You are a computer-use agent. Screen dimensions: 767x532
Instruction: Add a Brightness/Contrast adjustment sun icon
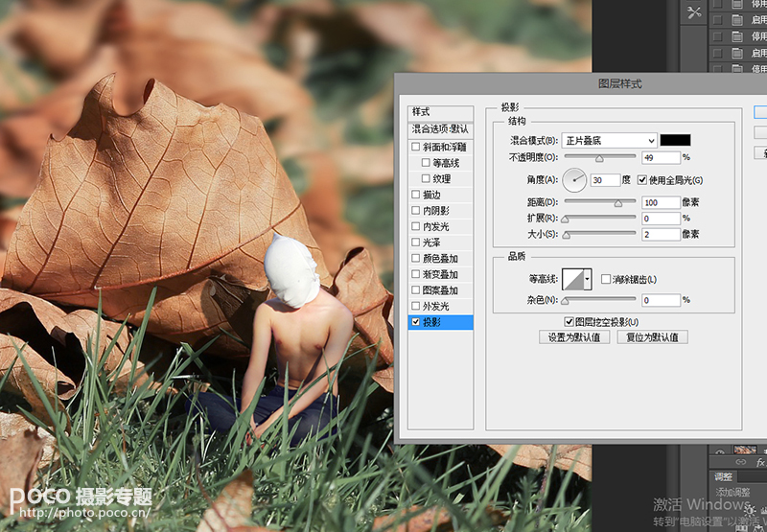click(x=752, y=510)
